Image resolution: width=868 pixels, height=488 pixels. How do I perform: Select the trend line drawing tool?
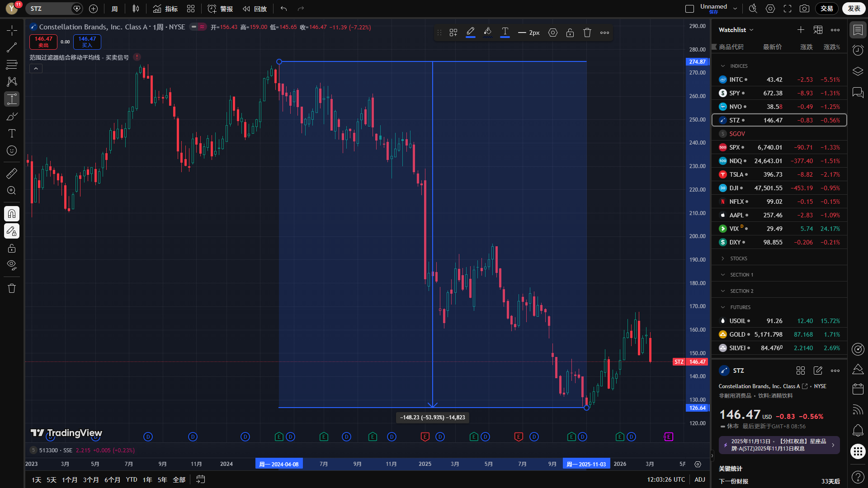click(12, 47)
